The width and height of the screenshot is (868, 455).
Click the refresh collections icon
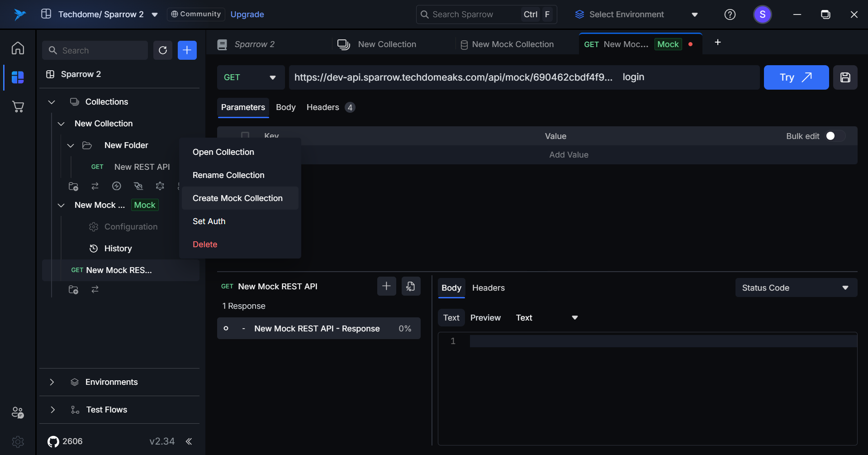(163, 50)
